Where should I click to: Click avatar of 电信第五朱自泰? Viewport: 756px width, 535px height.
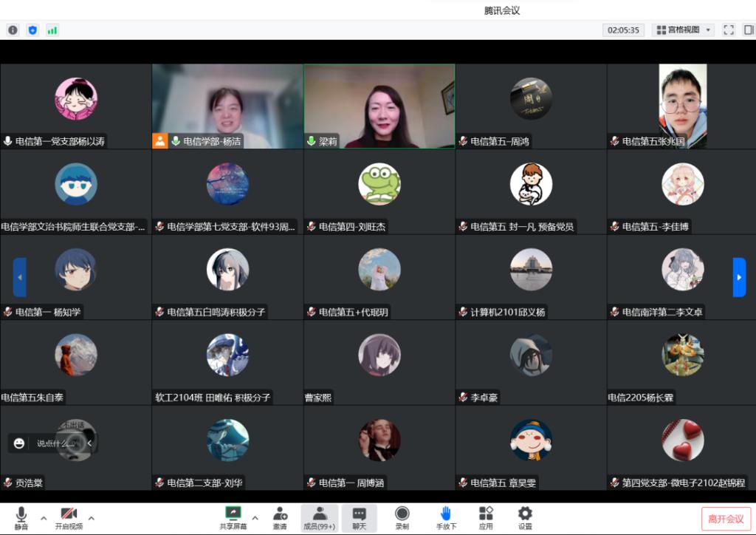76,355
